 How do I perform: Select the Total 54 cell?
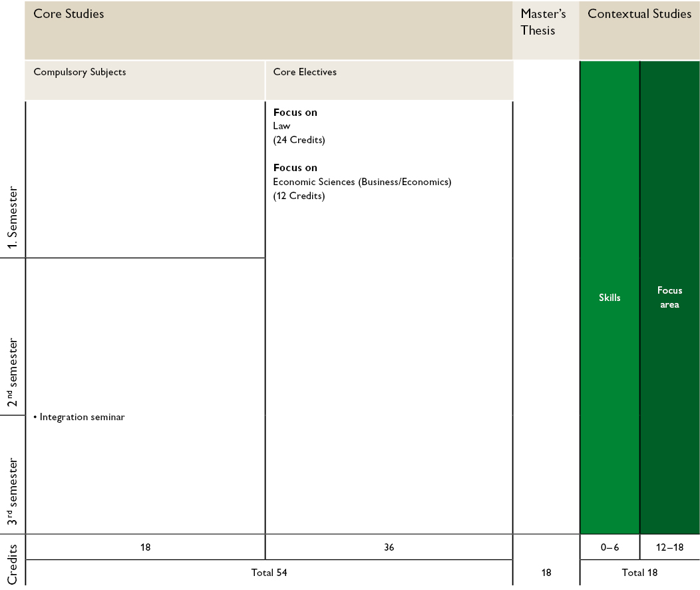click(x=269, y=573)
